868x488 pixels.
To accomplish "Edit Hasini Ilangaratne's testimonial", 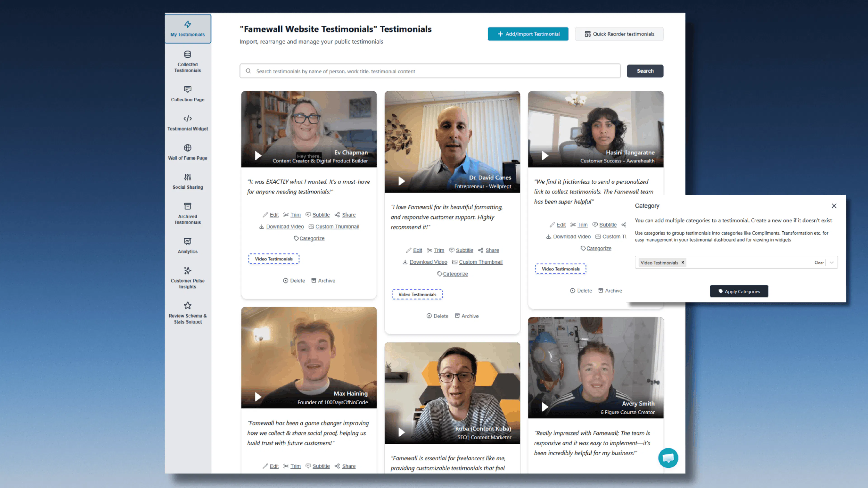I will coord(558,225).
